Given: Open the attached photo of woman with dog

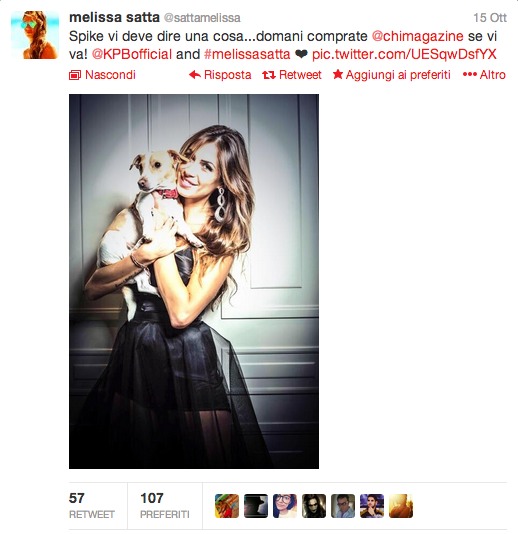Looking at the screenshot, I should (194, 281).
